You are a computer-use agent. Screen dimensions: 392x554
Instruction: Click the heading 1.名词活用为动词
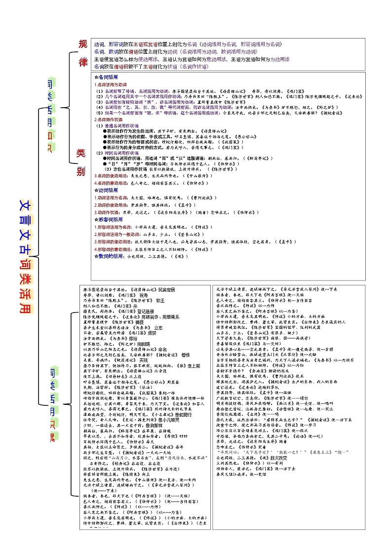(x=110, y=85)
